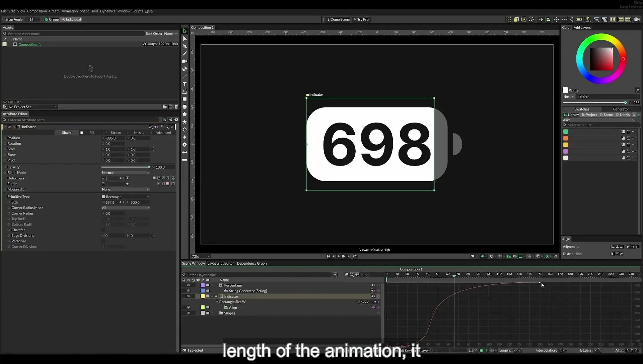Image resolution: width=643 pixels, height=364 pixels.
Task: Open the Animation menu
Action: tap(69, 11)
